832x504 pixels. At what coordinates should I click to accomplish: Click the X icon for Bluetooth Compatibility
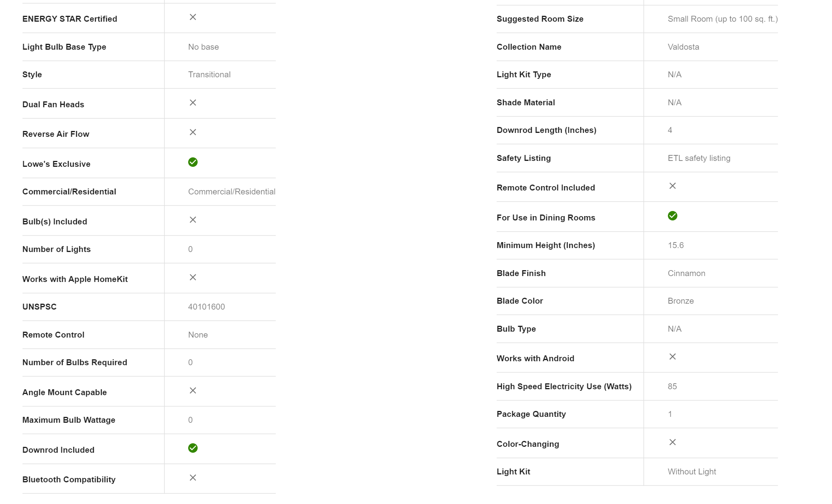pyautogui.click(x=193, y=478)
